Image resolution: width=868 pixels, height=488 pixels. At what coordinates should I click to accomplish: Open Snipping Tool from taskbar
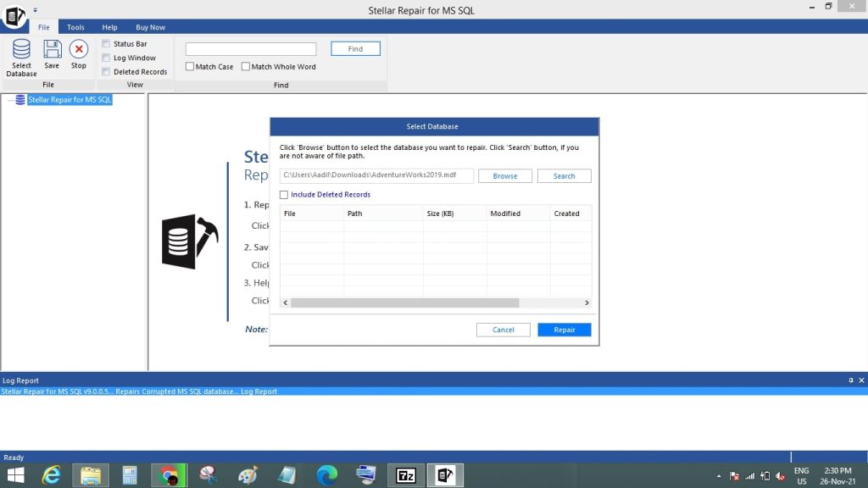[209, 475]
